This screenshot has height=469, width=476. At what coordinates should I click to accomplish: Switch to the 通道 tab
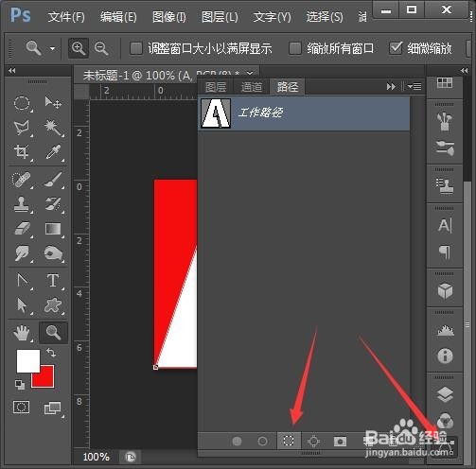tap(252, 87)
